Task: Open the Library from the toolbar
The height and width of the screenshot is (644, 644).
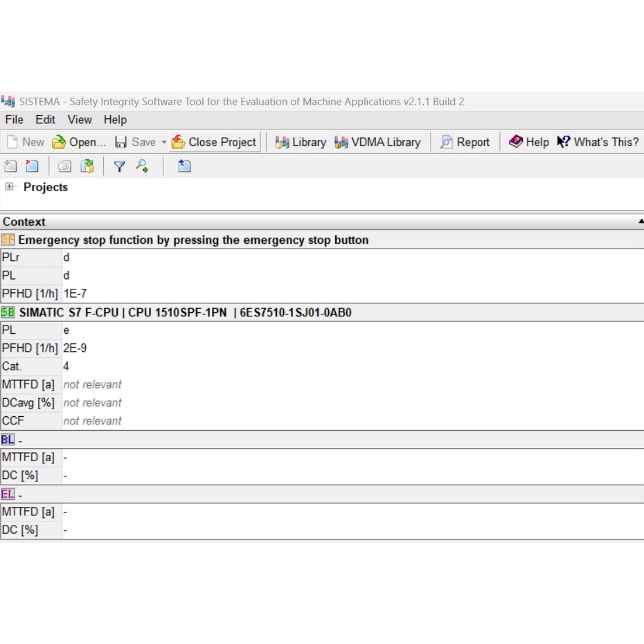Action: tap(301, 142)
